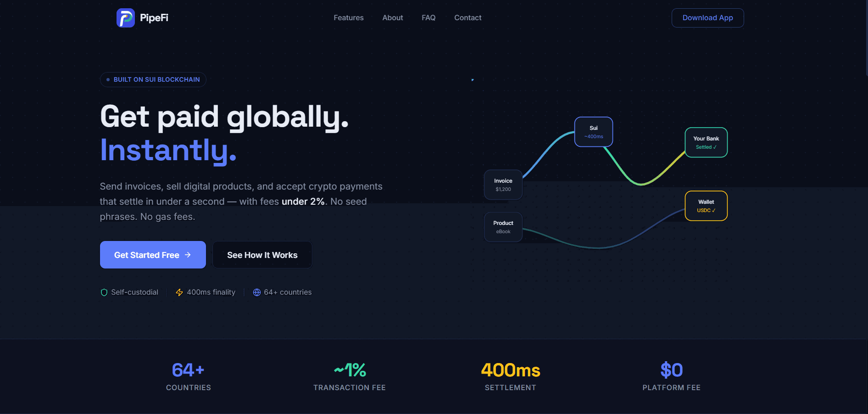Image resolution: width=868 pixels, height=414 pixels.
Task: Expand the About menu item
Action: point(392,17)
